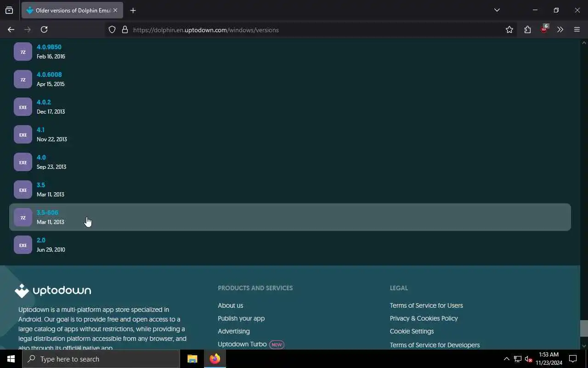Open the Extensions puzzle icon
Viewport: 588px width, 368px height.
tap(527, 29)
